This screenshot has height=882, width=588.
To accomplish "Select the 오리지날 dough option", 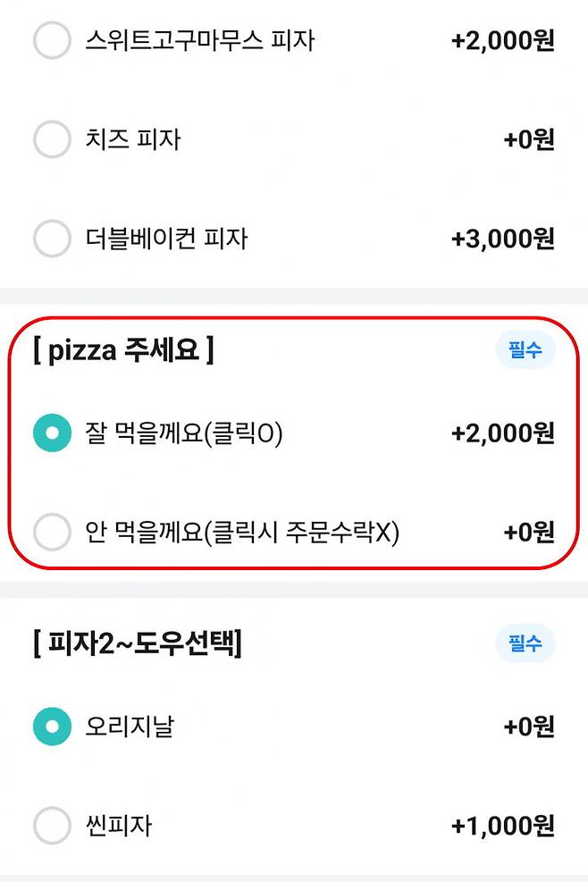I will click(x=51, y=727).
